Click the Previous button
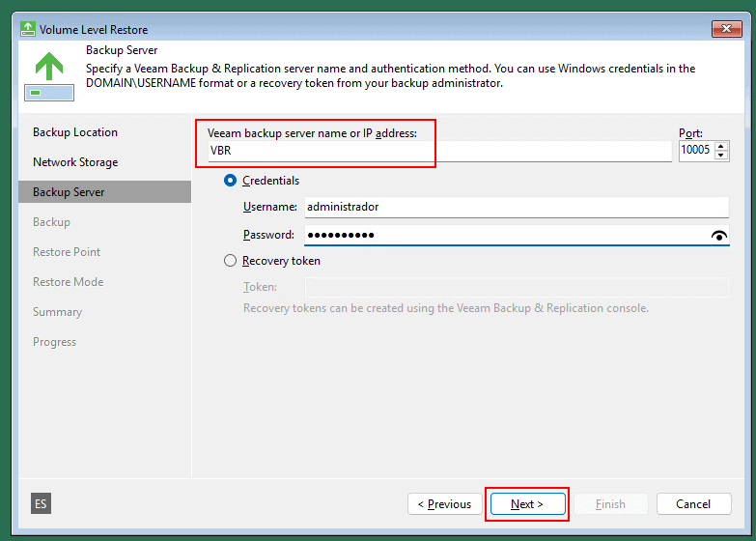The height and width of the screenshot is (541, 756). click(x=444, y=504)
